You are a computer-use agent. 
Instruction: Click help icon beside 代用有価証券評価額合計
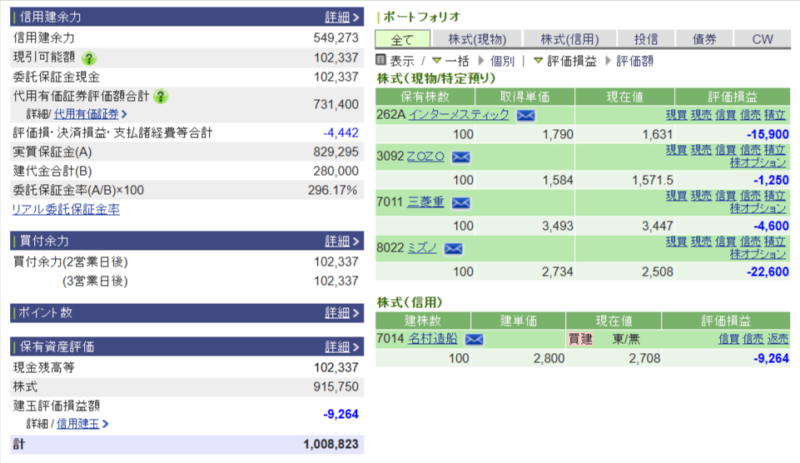click(x=160, y=96)
